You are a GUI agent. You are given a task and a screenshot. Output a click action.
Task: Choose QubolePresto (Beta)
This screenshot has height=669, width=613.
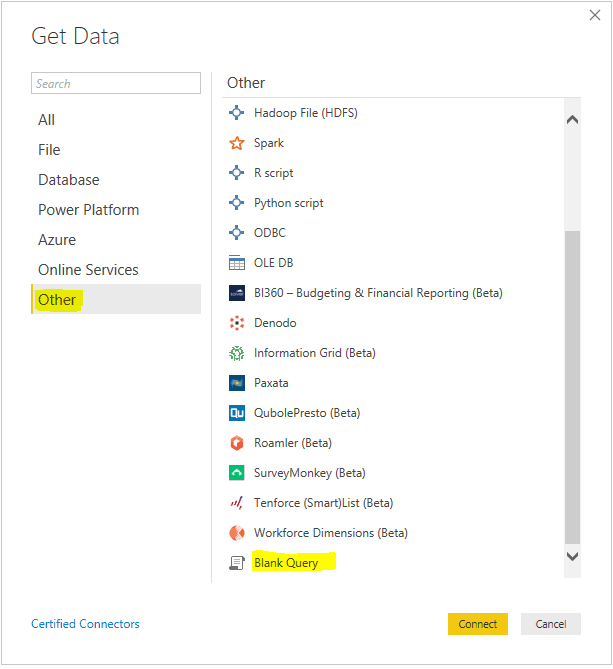[307, 413]
